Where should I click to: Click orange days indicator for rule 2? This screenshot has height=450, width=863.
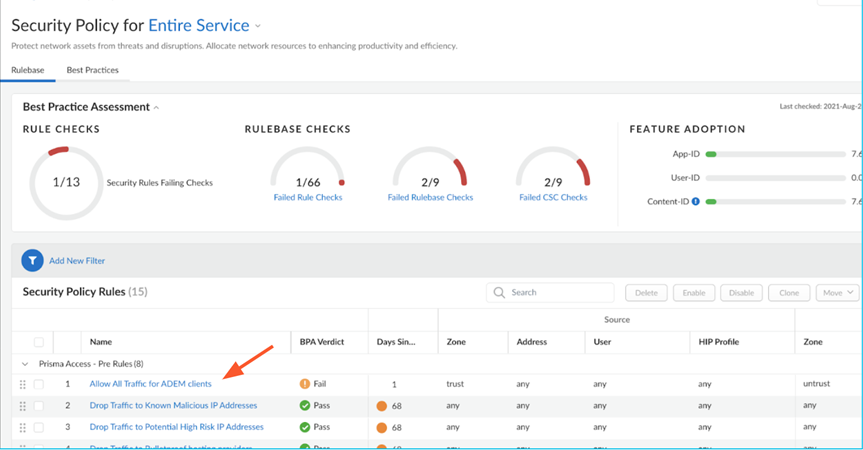382,406
